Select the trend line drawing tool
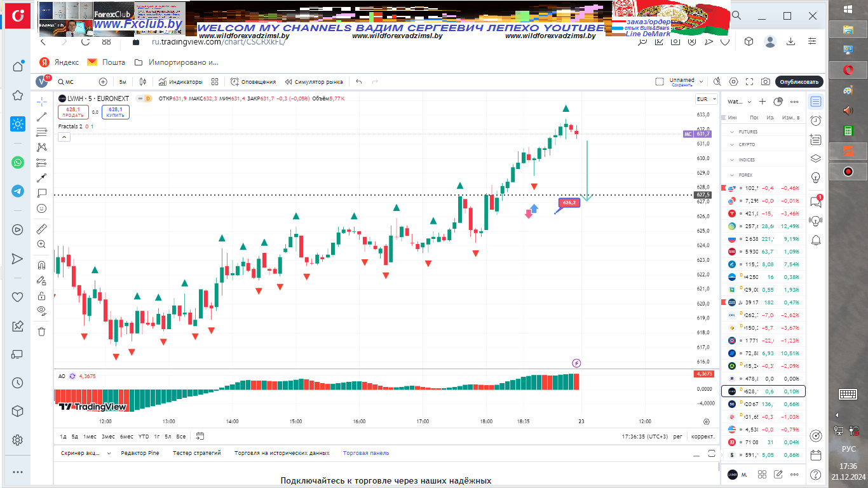This screenshot has width=868, height=488. [42, 116]
